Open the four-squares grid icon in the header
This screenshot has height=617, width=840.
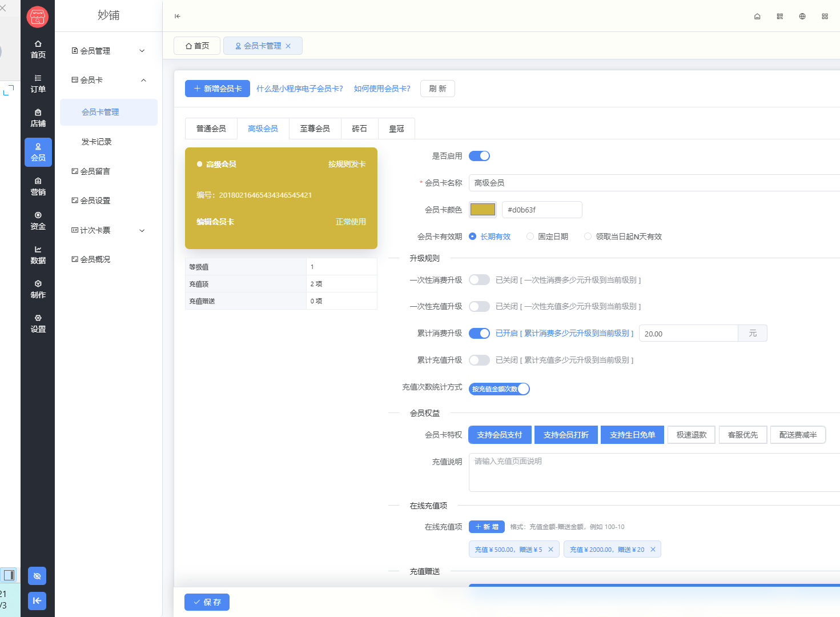825,17
